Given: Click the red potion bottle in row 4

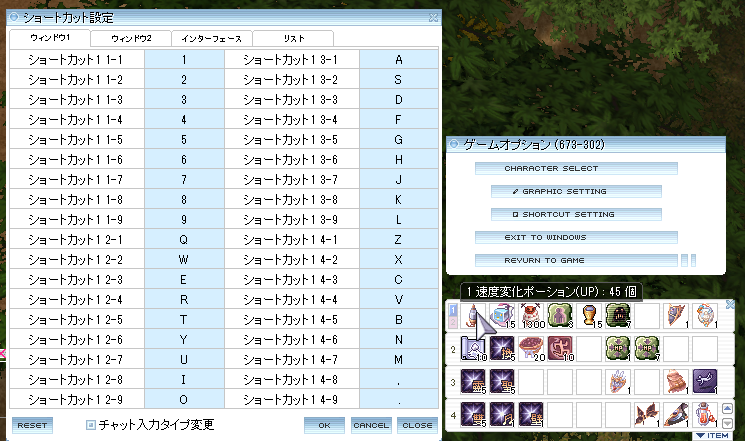Looking at the screenshot, I should point(706,414).
